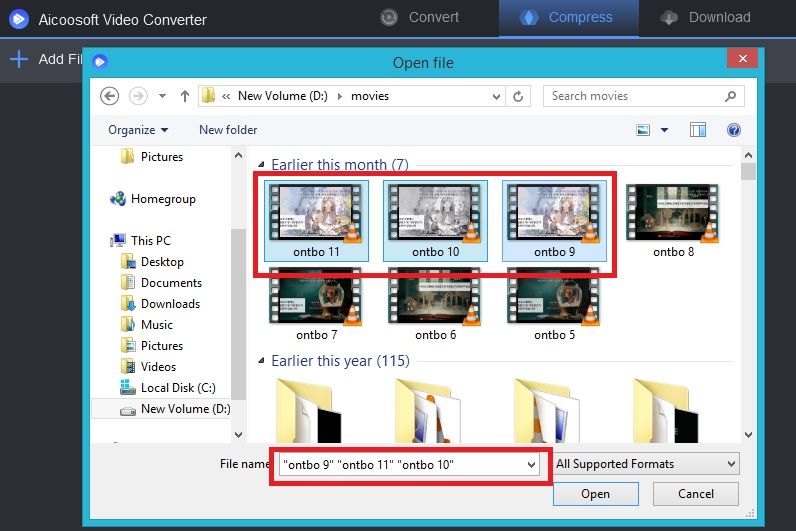Switch to the Convert tab
Screen dimensions: 796x531
[x=420, y=17]
